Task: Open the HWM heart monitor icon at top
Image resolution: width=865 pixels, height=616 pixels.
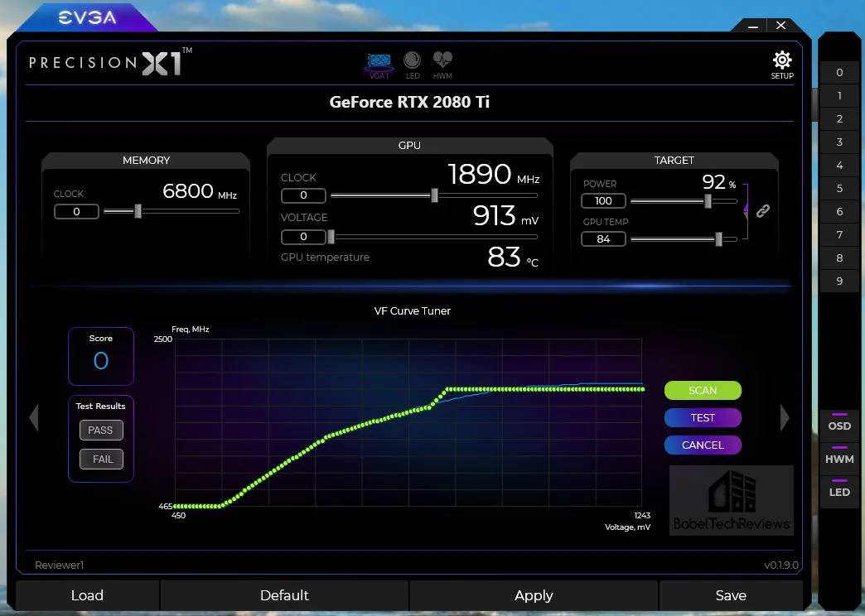Action: click(442, 65)
